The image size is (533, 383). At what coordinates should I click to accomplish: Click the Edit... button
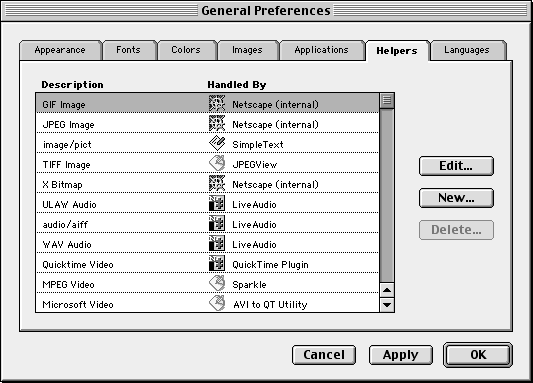point(456,166)
